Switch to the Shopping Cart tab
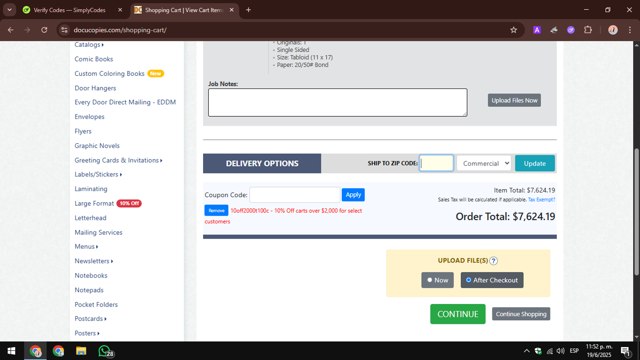The width and height of the screenshot is (640, 360). tap(183, 10)
